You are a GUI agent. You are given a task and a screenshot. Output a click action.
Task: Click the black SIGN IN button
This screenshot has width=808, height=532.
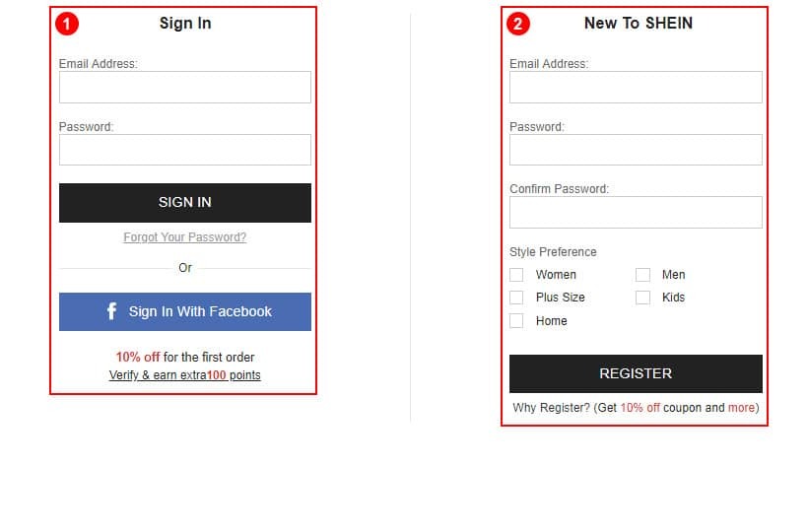tap(185, 202)
